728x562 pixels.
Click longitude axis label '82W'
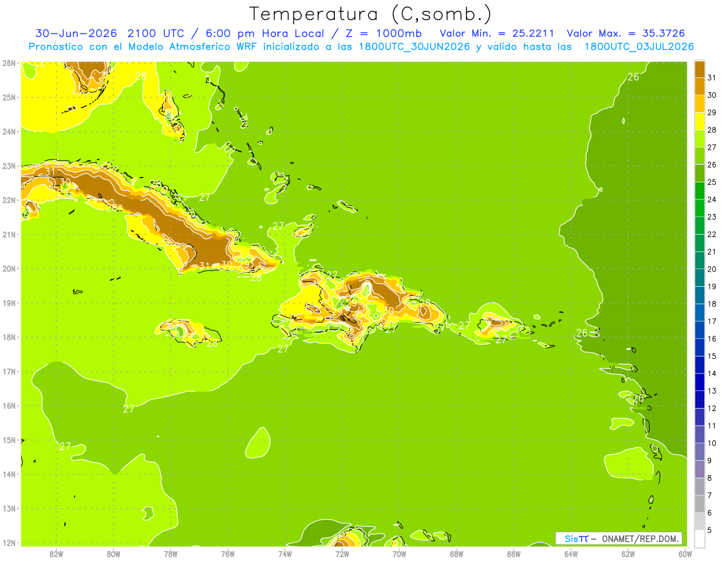coord(56,554)
